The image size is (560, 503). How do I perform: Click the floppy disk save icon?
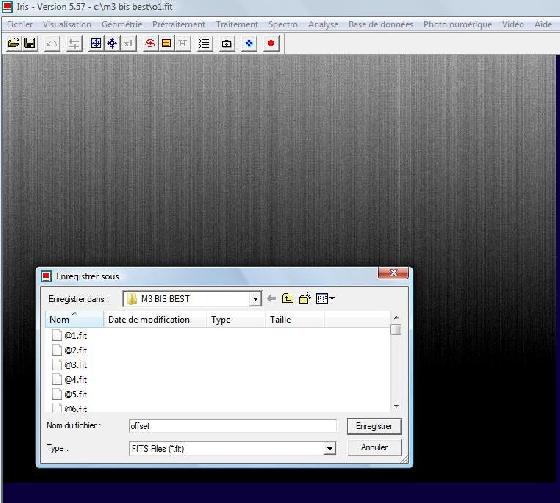click(30, 43)
